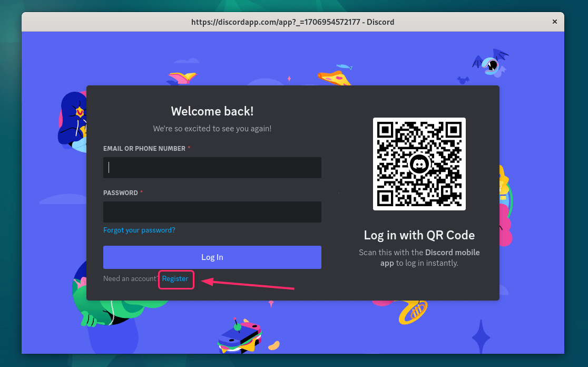Click the pink open book illustration
Screen dimensions: 588x367
tap(182, 78)
